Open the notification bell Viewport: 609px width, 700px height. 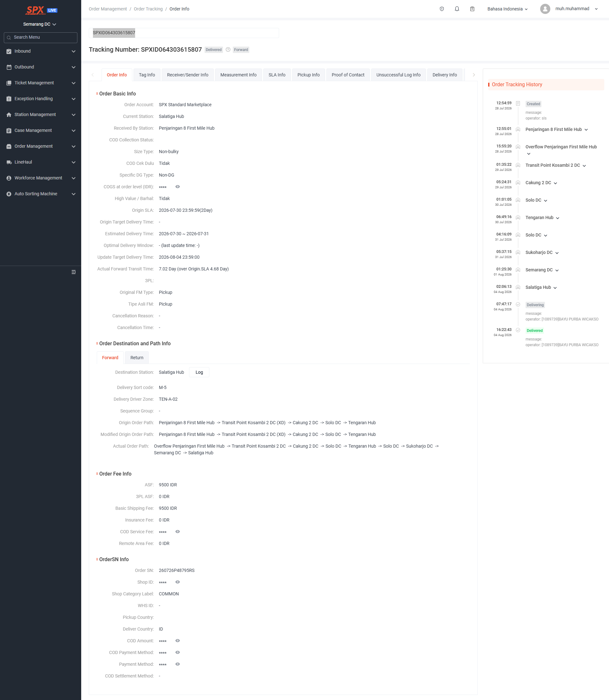(x=457, y=9)
